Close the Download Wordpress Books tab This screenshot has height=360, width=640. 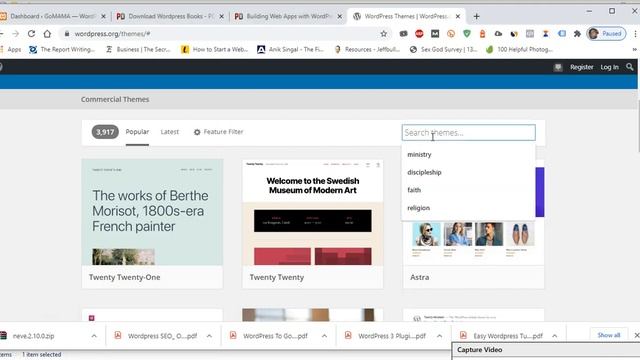[222, 16]
